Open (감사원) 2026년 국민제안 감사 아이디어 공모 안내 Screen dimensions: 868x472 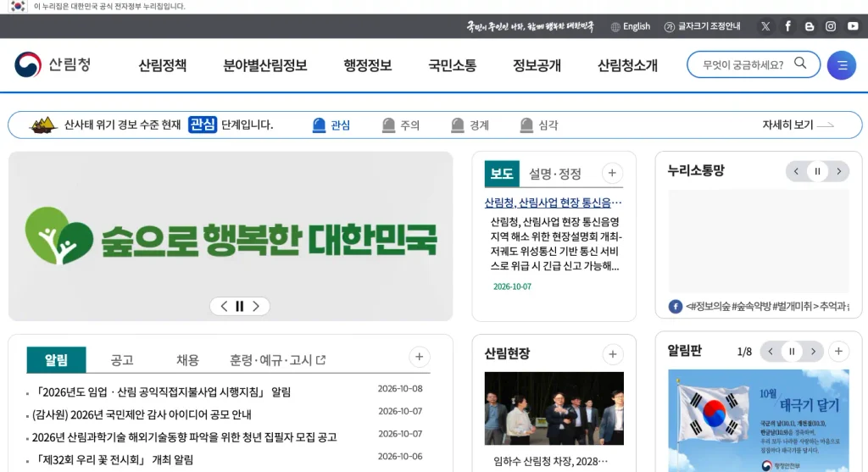tap(142, 414)
